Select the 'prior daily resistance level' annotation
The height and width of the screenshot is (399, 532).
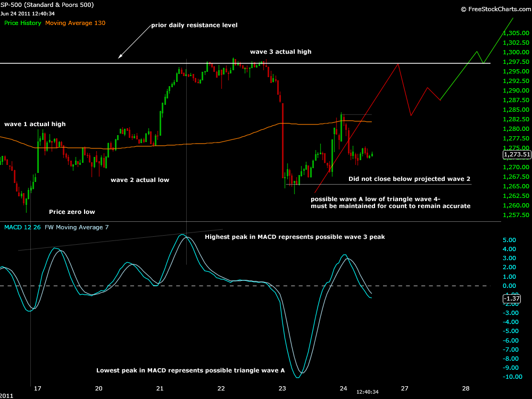[x=194, y=25]
